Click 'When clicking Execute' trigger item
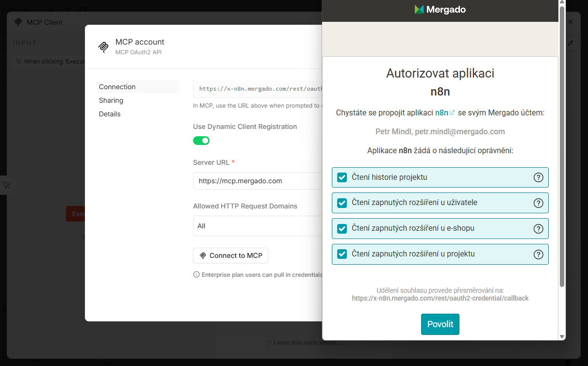The width and height of the screenshot is (588, 366). 49,62
